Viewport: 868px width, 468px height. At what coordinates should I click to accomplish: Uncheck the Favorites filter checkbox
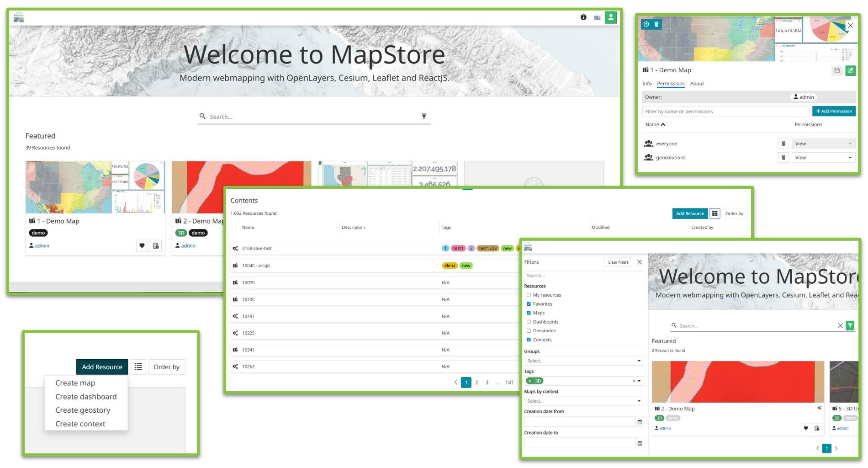529,304
